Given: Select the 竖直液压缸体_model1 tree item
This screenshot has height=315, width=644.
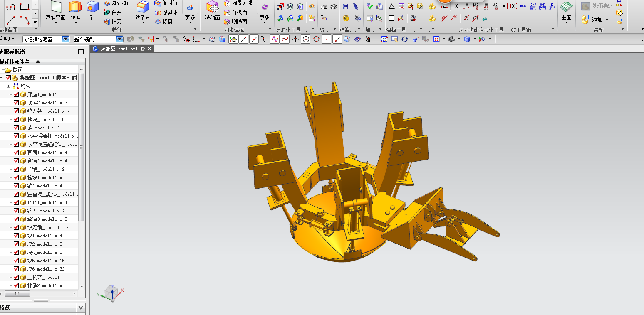Looking at the screenshot, I should tap(50, 194).
